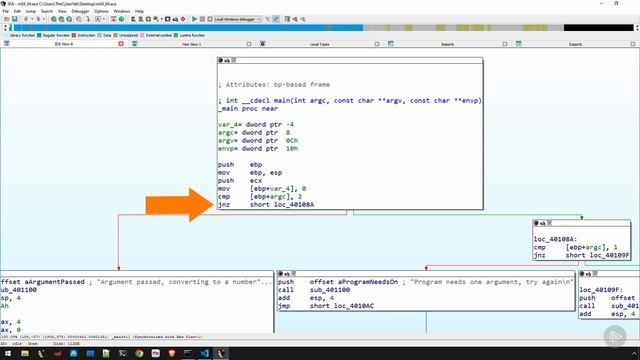Click jmp short loc_4010AC instruction
Image resolution: width=640 pixels, height=360 pixels.
(325, 306)
